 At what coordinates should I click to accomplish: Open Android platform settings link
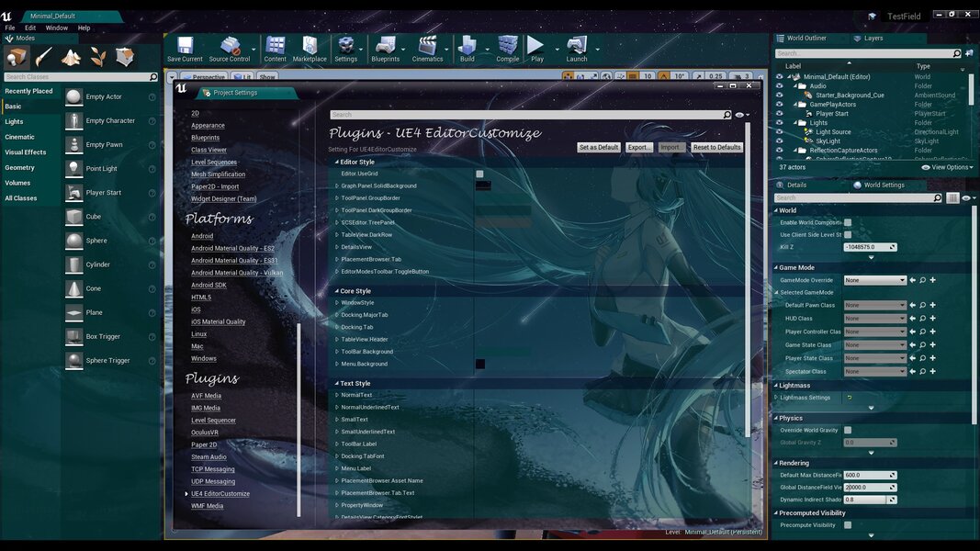(202, 236)
